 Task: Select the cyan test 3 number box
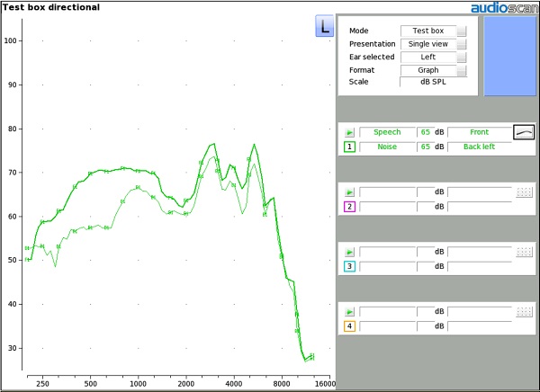(349, 266)
